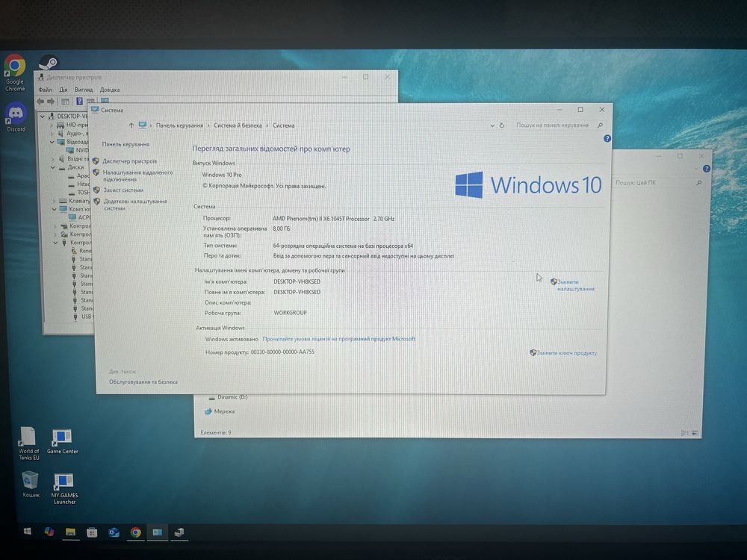Open Налаштування віддаленого підключення link

tap(137, 175)
